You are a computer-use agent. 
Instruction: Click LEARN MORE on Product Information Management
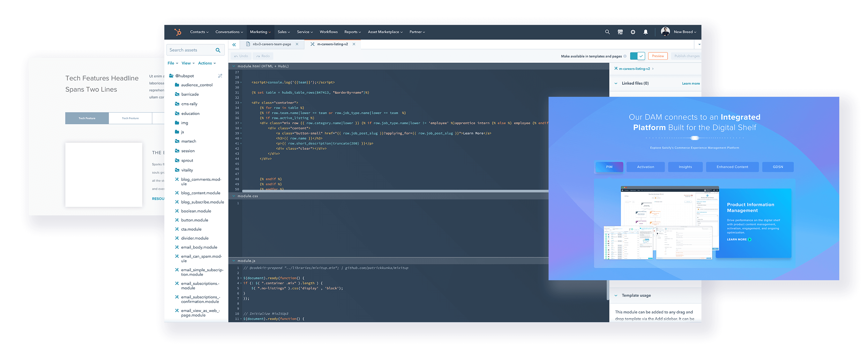739,240
